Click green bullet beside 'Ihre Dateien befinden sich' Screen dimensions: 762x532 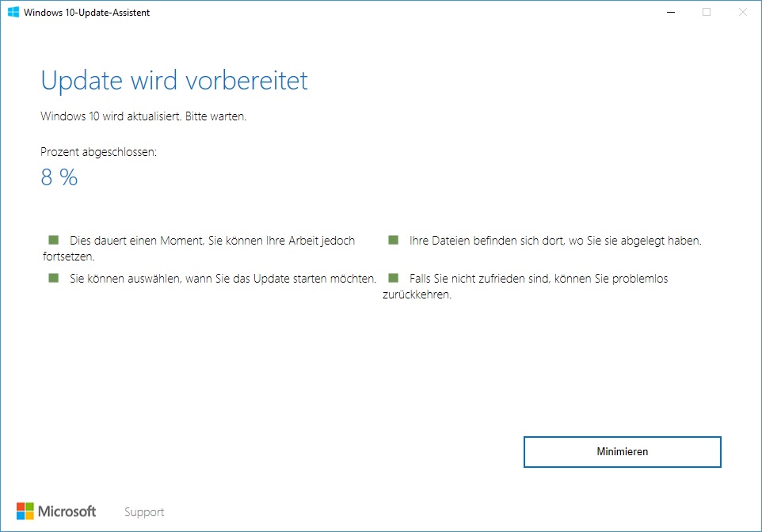click(x=393, y=240)
